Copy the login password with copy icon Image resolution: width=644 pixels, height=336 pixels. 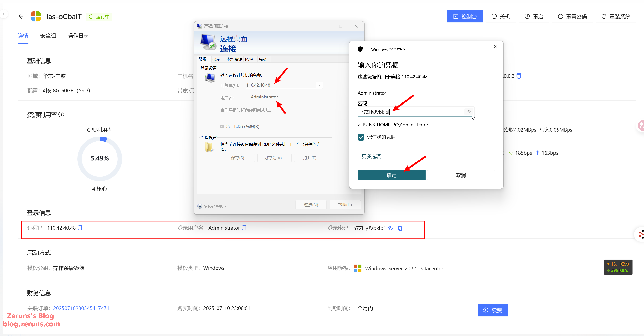400,228
